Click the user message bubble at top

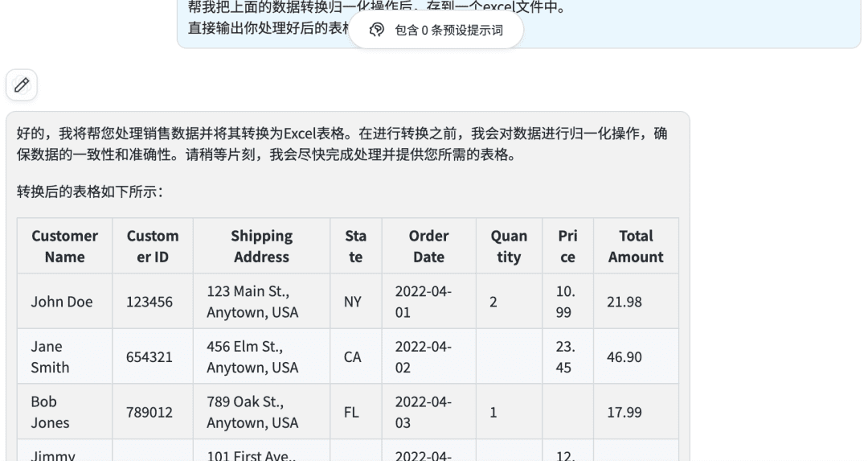coord(518,23)
